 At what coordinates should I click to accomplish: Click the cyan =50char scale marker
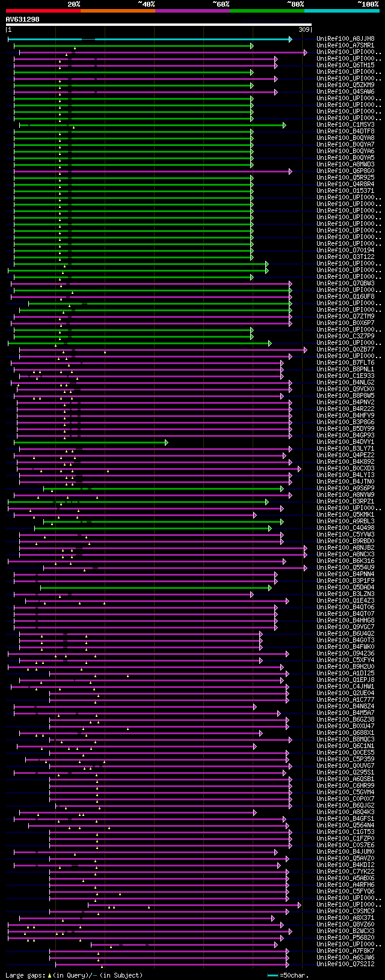click(x=273, y=975)
